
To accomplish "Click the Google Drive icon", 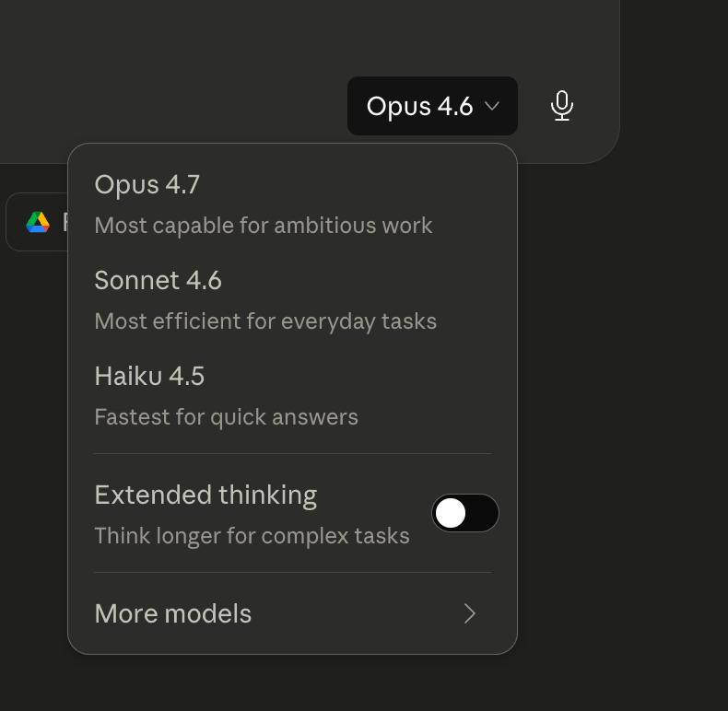I will (x=38, y=222).
